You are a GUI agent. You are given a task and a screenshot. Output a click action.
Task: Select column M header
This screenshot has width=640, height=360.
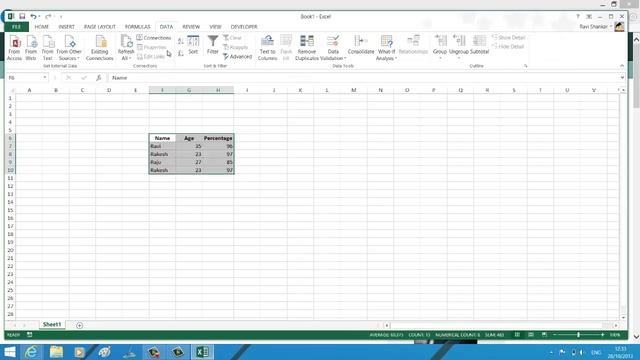pyautogui.click(x=353, y=90)
